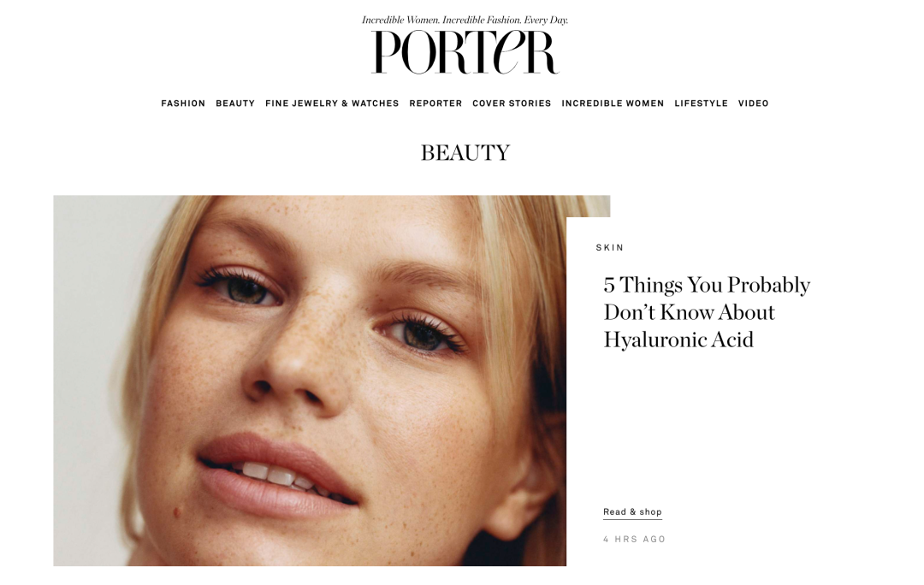Open the Hyaluronic Acid article headline
The image size is (924, 585).
[x=707, y=311]
